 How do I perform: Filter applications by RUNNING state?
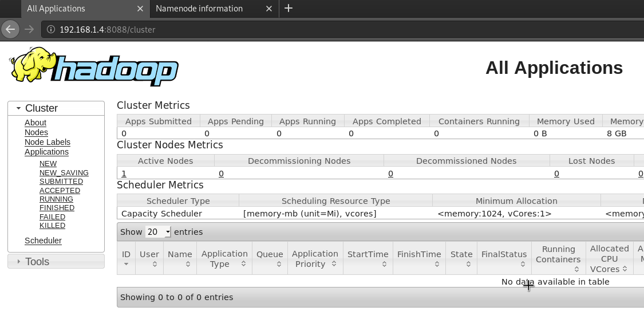[x=56, y=199]
